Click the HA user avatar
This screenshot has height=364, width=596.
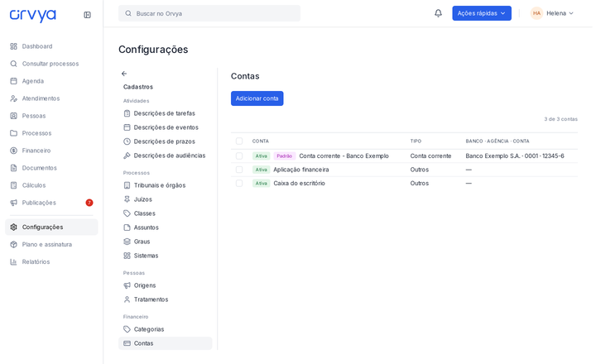(536, 13)
